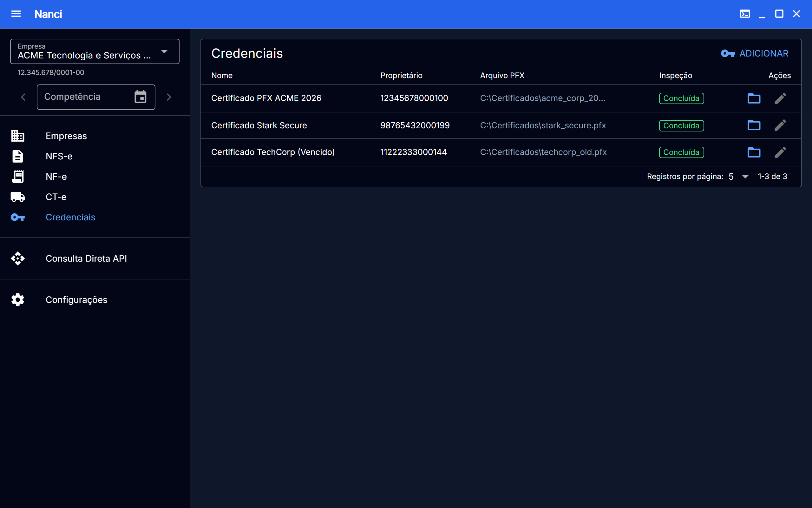Open the Empresas menu item
The width and height of the screenshot is (812, 508).
click(95, 136)
